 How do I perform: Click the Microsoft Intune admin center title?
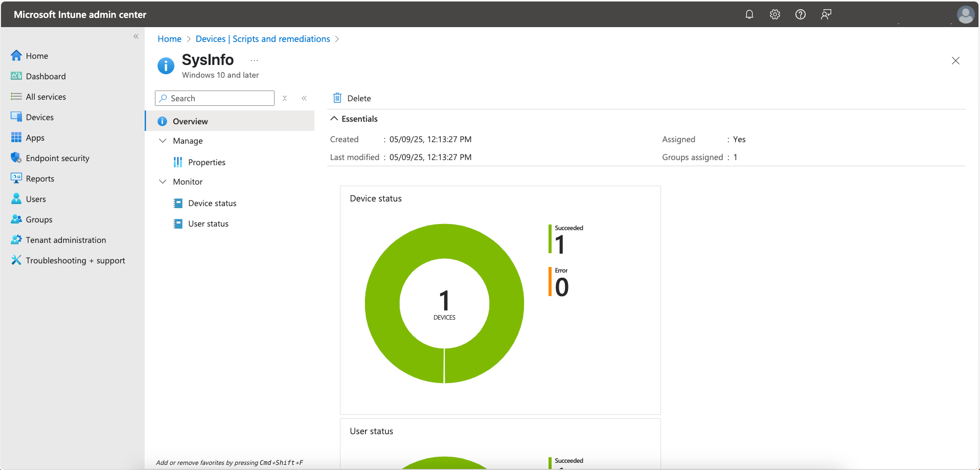[x=80, y=14]
